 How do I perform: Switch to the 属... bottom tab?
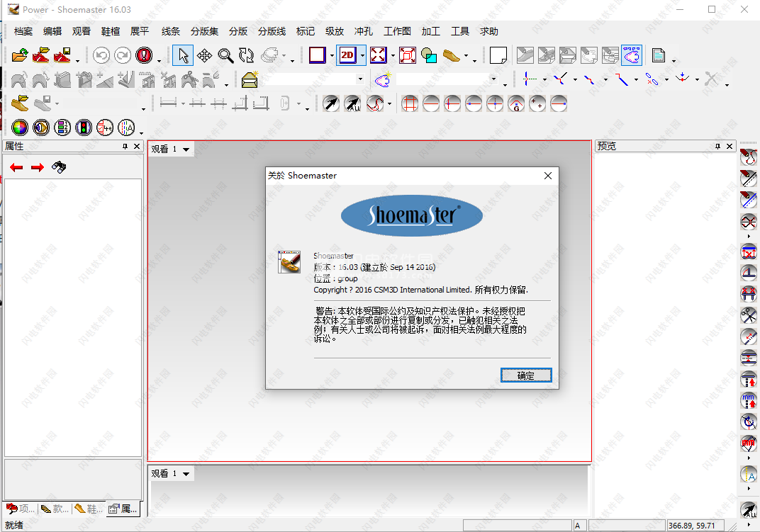click(x=123, y=509)
